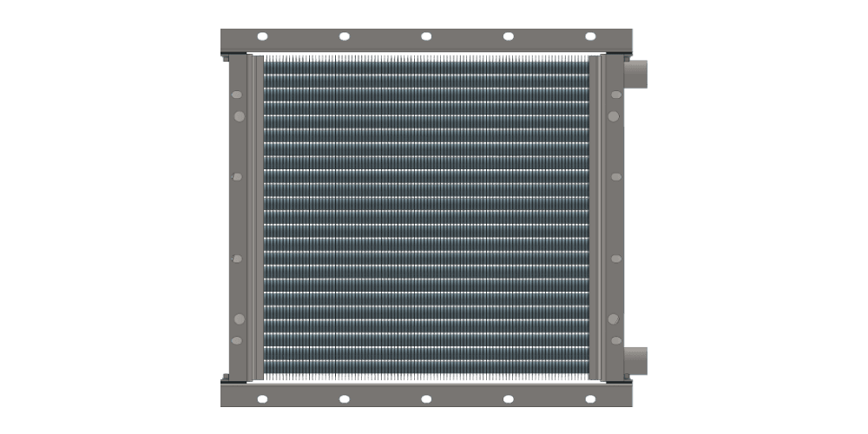Click the middle of the finned core
Screen dimensions: 868x434
pos(426,217)
